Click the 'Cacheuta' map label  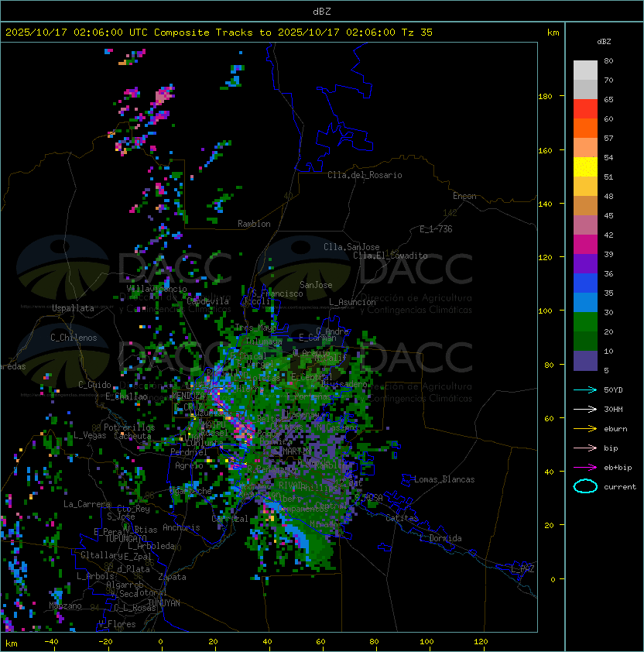(132, 436)
